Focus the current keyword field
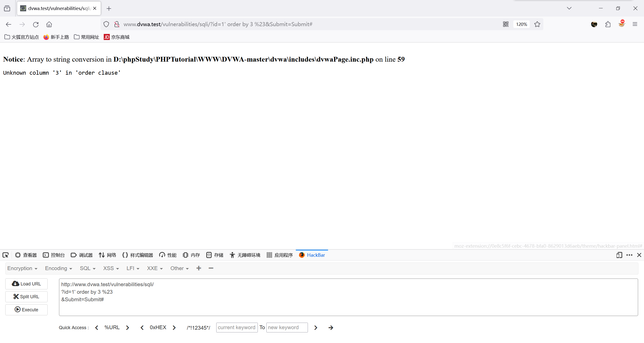This screenshot has height=343, width=644. (237, 327)
